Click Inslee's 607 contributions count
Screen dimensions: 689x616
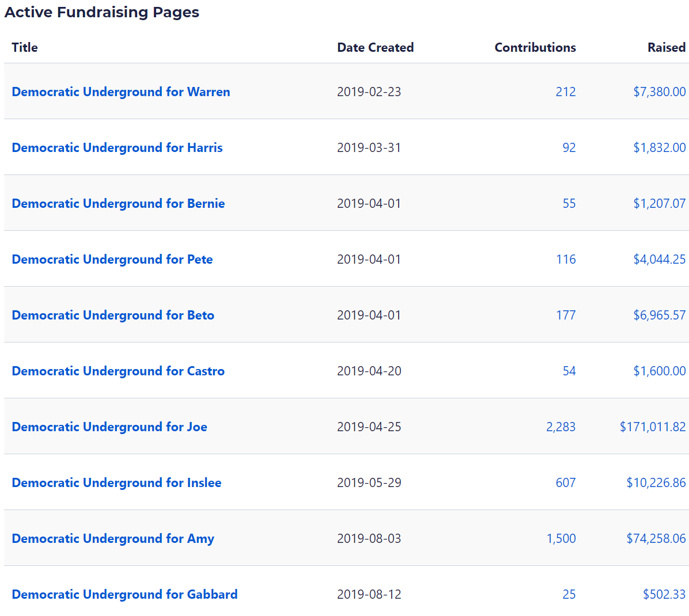566,483
